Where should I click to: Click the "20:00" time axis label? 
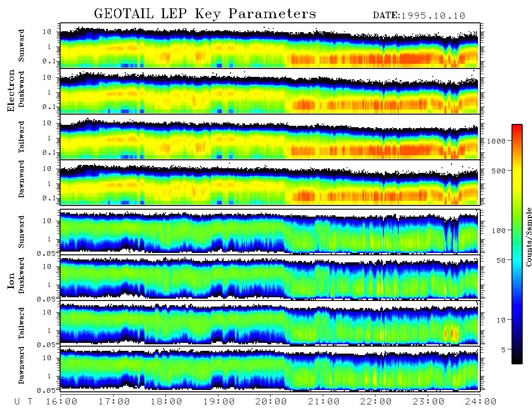click(271, 402)
